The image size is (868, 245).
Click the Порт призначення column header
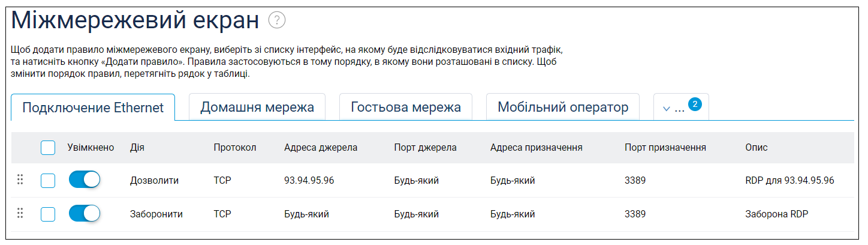[x=665, y=148]
